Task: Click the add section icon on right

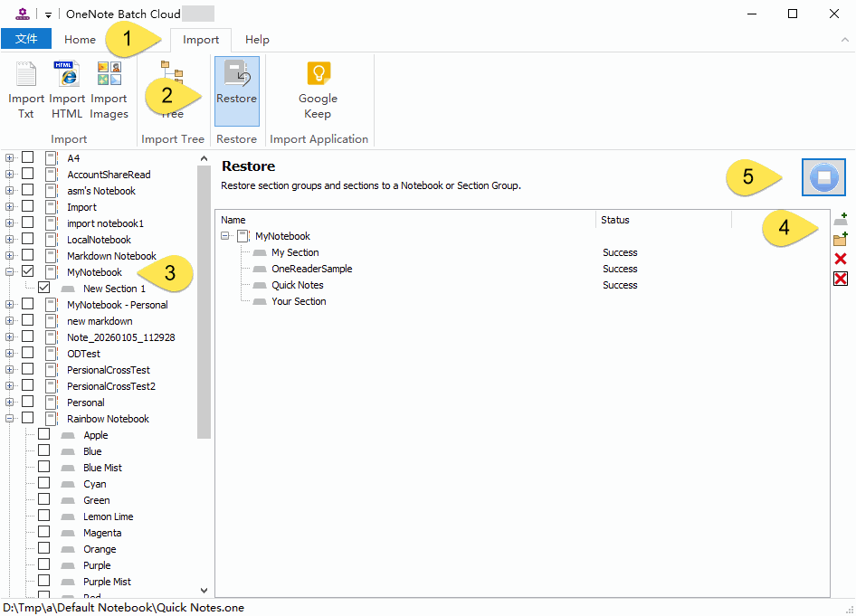Action: click(841, 220)
